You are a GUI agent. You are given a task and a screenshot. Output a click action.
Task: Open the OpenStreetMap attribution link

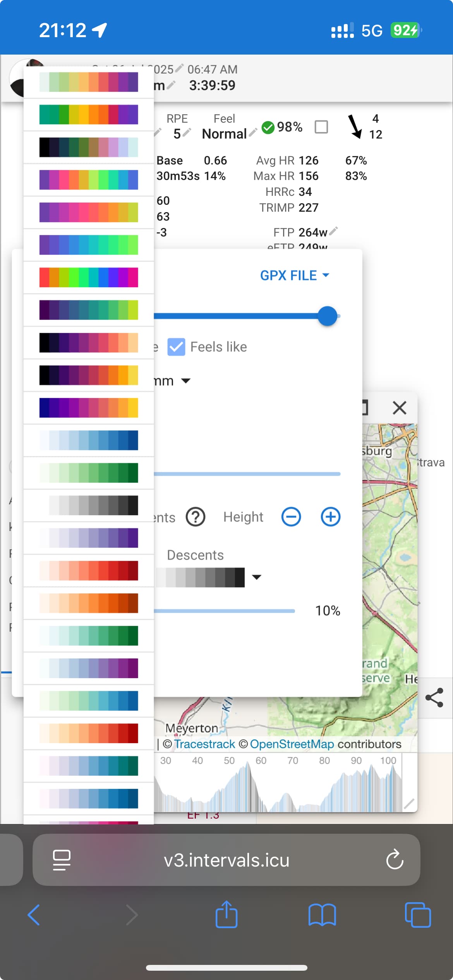(292, 744)
